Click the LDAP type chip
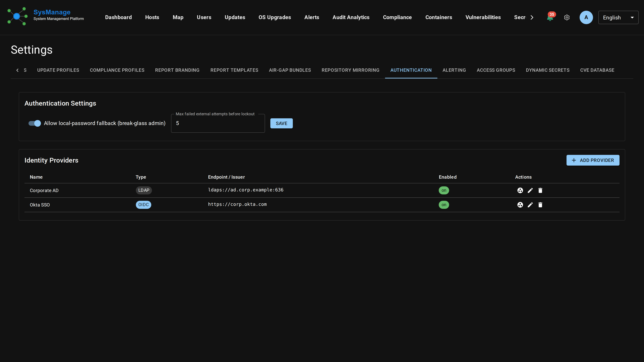The width and height of the screenshot is (644, 362). point(144,190)
